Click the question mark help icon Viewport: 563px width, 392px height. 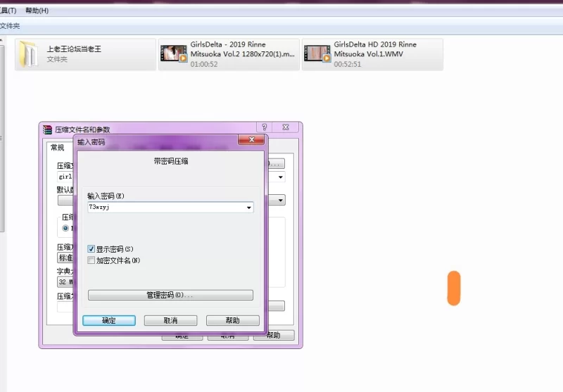[x=264, y=127]
